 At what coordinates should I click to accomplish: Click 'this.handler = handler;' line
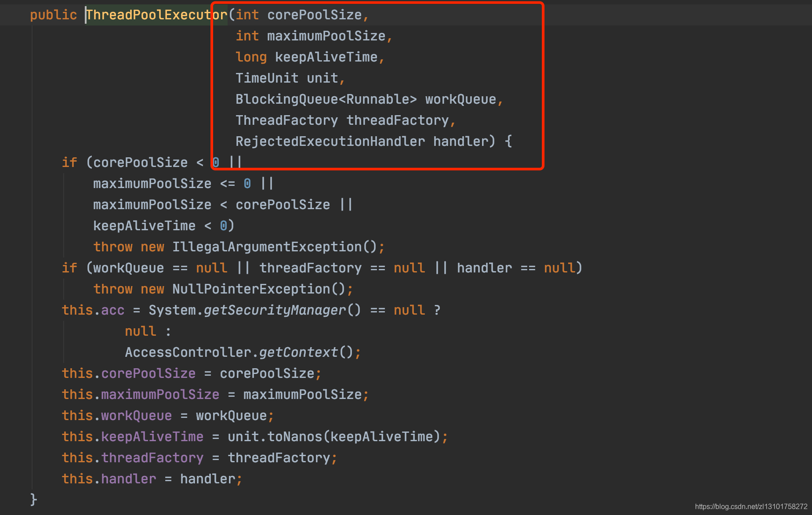click(x=152, y=479)
